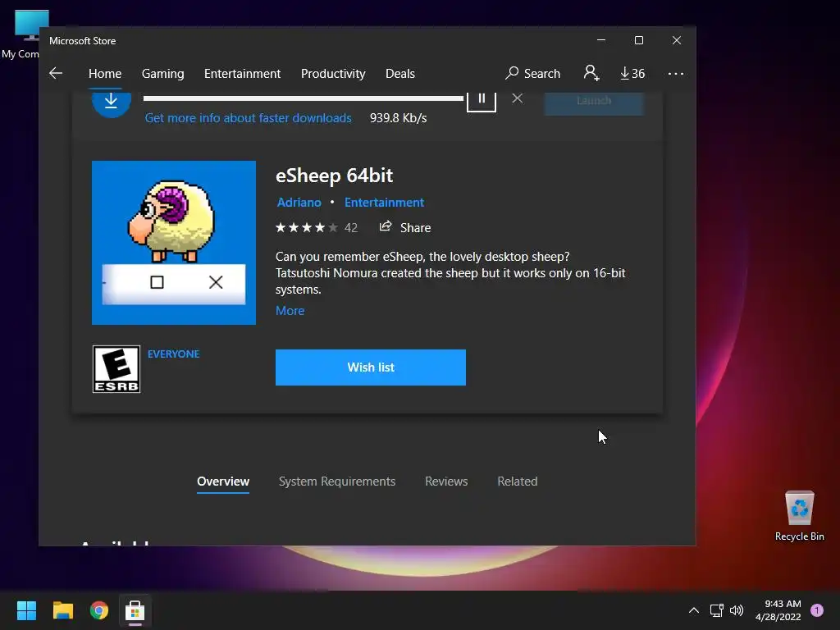Image resolution: width=840 pixels, height=630 pixels.
Task: Click the star rating of eSheep
Action: pos(307,228)
